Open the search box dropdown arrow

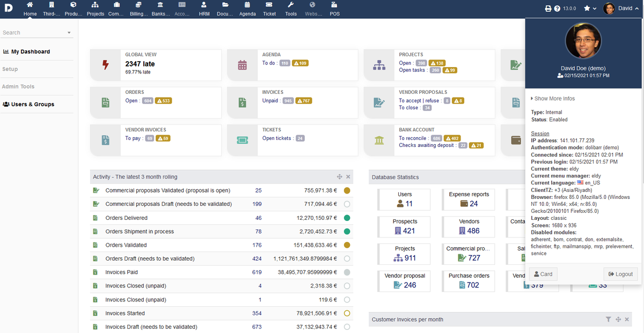(69, 33)
